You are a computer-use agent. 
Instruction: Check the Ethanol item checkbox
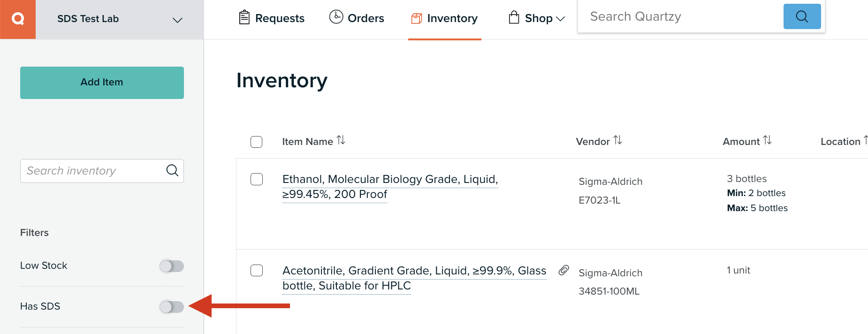click(257, 179)
